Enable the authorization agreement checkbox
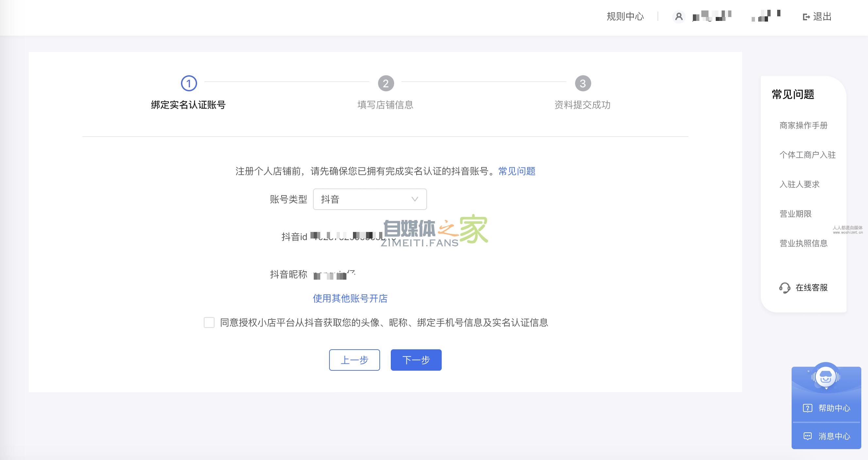This screenshot has height=460, width=868. pos(209,322)
